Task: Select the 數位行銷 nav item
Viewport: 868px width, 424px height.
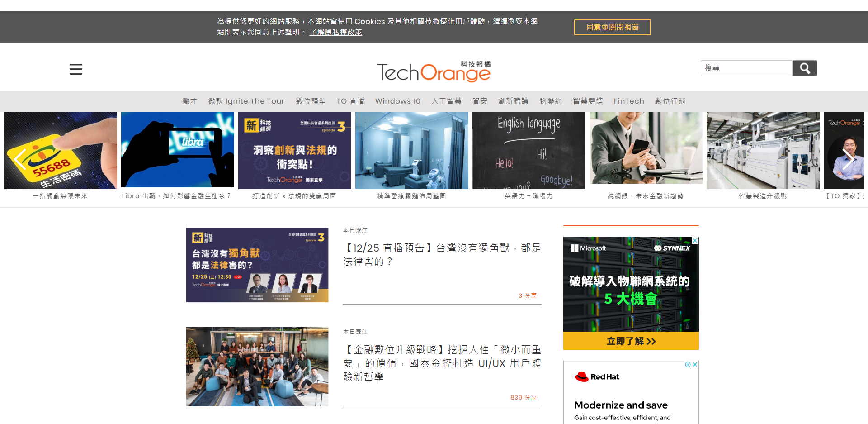Action: [670, 101]
